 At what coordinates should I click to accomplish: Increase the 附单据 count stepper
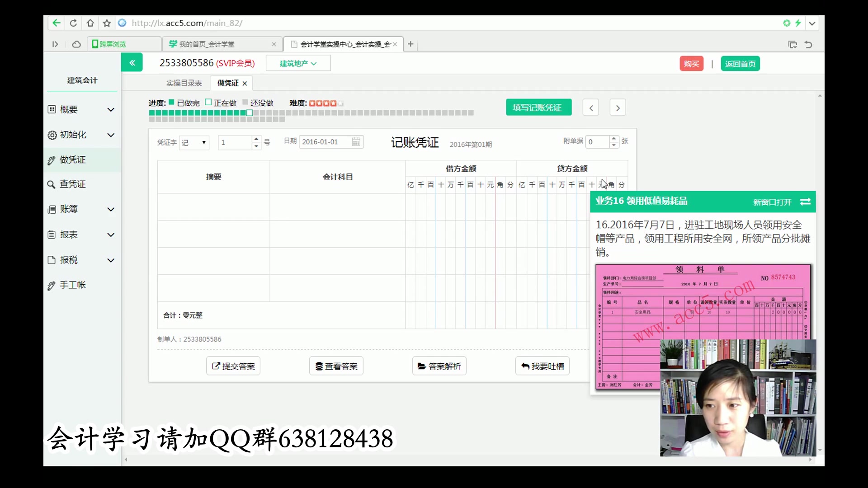click(x=613, y=138)
